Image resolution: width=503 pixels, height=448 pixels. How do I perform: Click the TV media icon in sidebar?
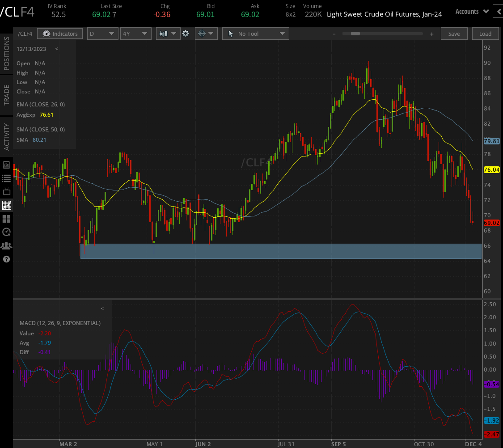coord(6,192)
